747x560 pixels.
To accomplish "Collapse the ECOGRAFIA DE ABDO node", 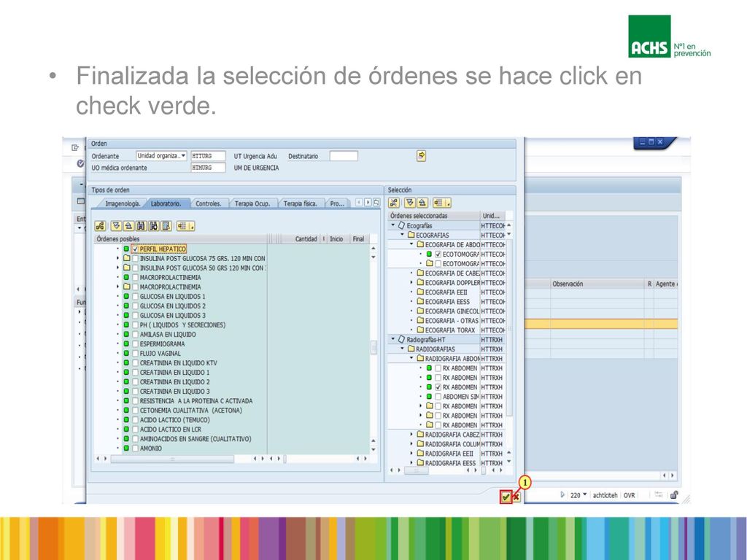I will (411, 244).
